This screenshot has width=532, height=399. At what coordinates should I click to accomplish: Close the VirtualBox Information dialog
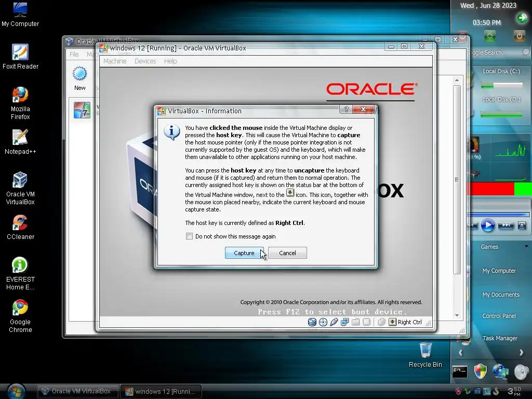pos(363,109)
